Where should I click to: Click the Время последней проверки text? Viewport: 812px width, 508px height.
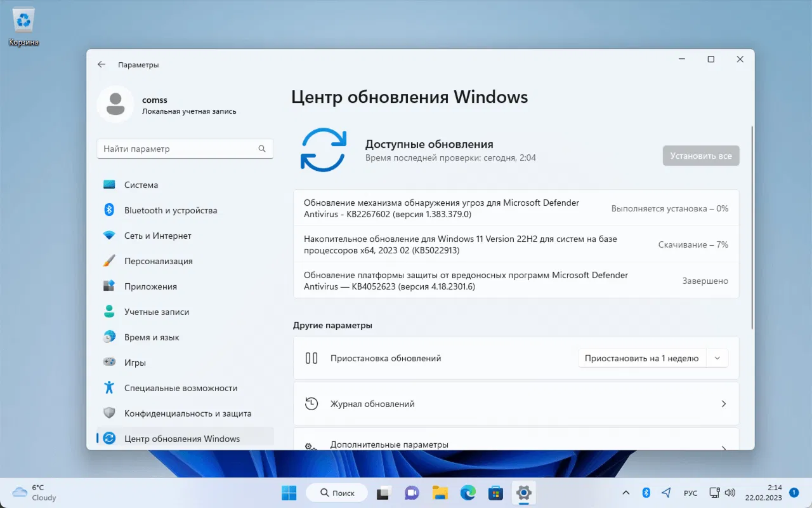click(450, 157)
